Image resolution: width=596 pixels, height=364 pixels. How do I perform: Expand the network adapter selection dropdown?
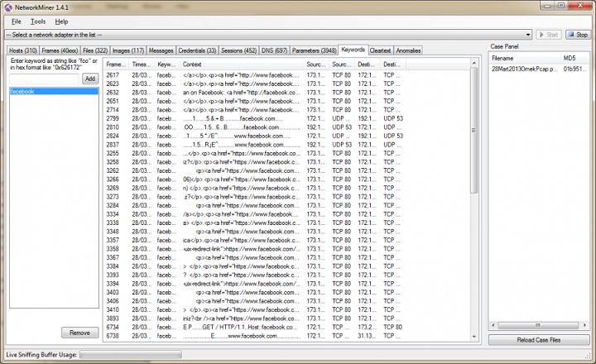point(528,35)
